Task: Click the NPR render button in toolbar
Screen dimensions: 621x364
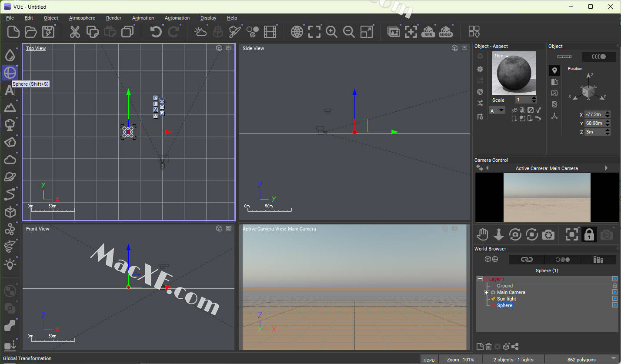Action: coord(428,32)
